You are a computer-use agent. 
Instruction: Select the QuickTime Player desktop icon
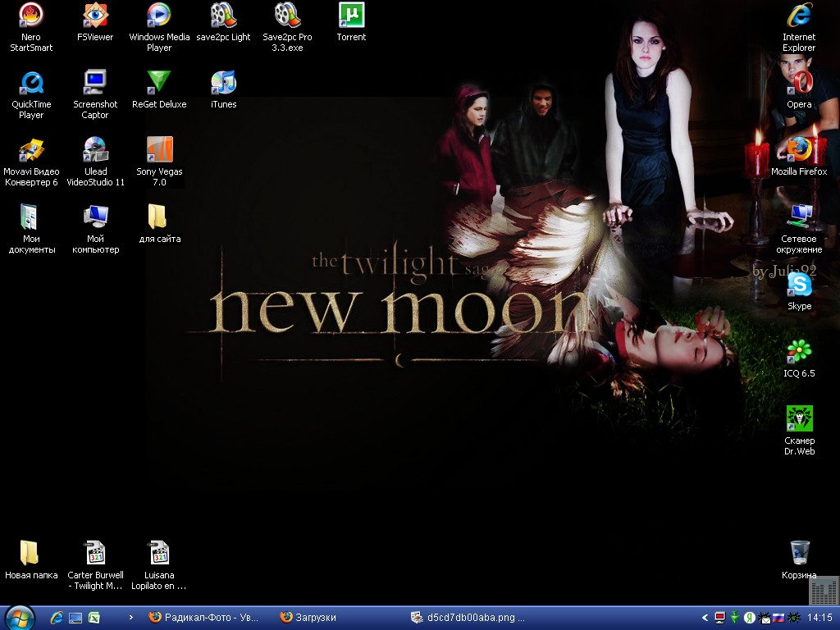click(31, 95)
